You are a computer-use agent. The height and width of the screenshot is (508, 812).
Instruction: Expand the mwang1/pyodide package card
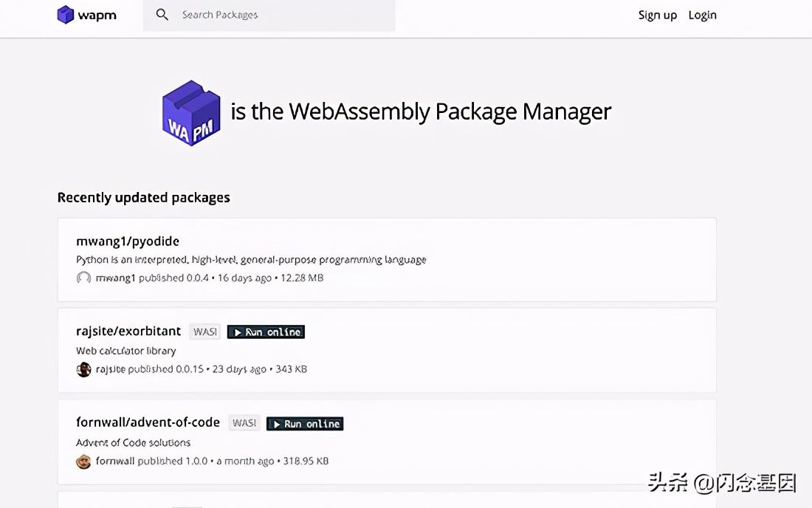(x=387, y=259)
